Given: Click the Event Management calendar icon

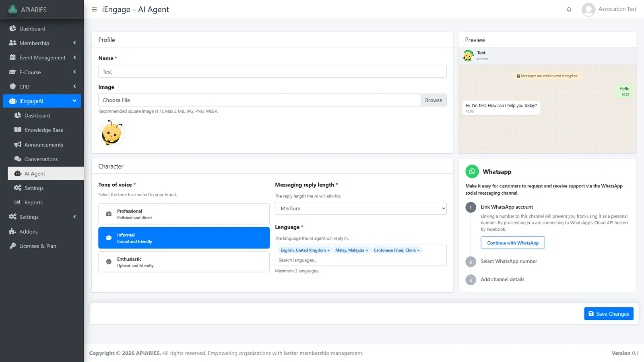Looking at the screenshot, I should 12,58.
